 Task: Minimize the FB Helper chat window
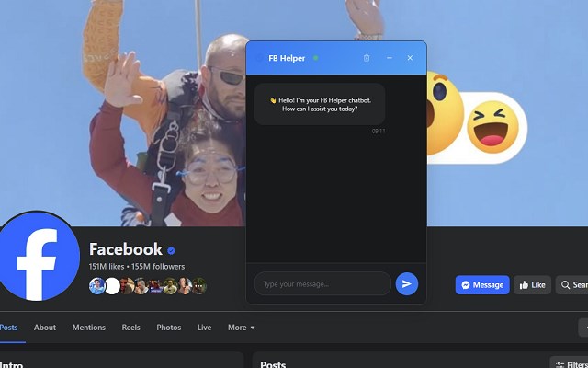[x=390, y=58]
